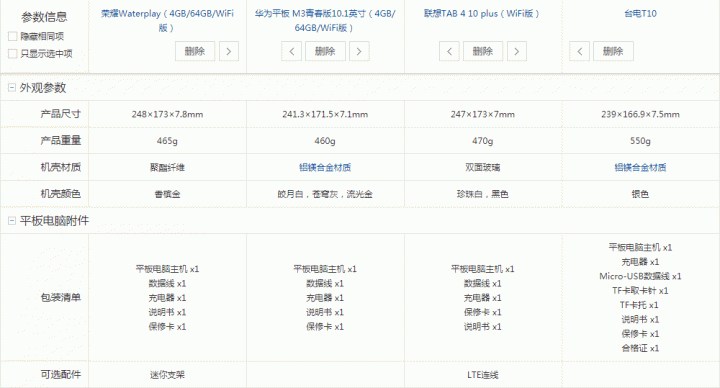Click the 银色 color cell
This screenshot has width=720, height=388.
(x=640, y=194)
